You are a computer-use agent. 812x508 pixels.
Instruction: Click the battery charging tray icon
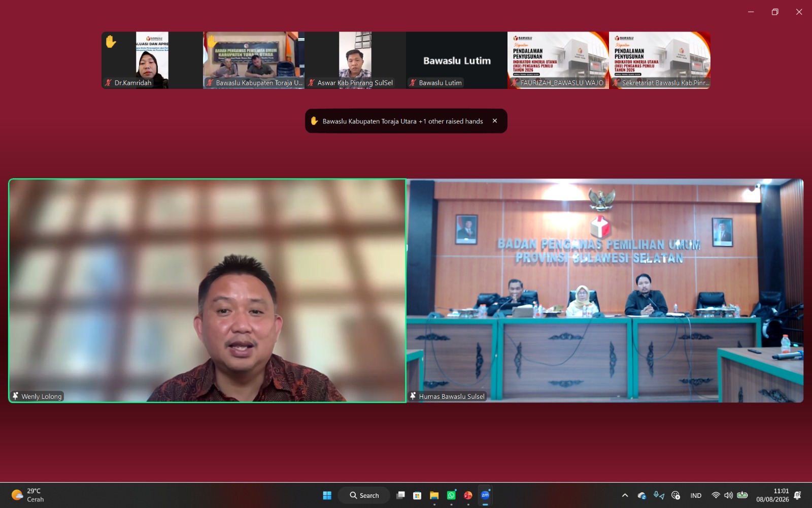click(x=742, y=495)
